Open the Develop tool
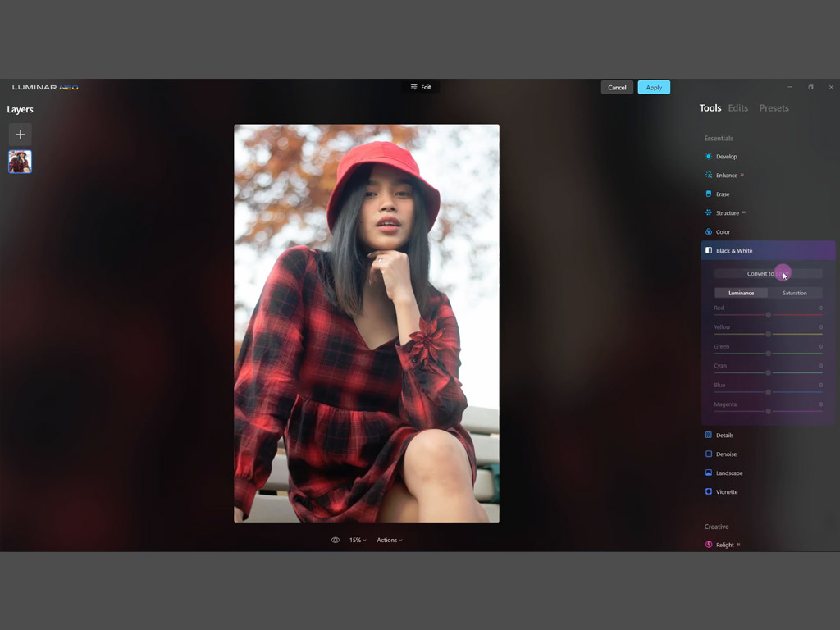This screenshot has height=630, width=840. tap(726, 157)
